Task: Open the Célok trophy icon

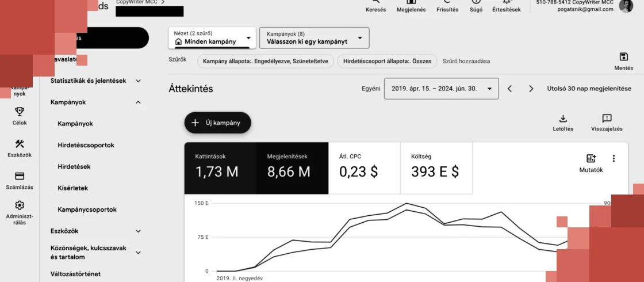Action: pyautogui.click(x=20, y=112)
